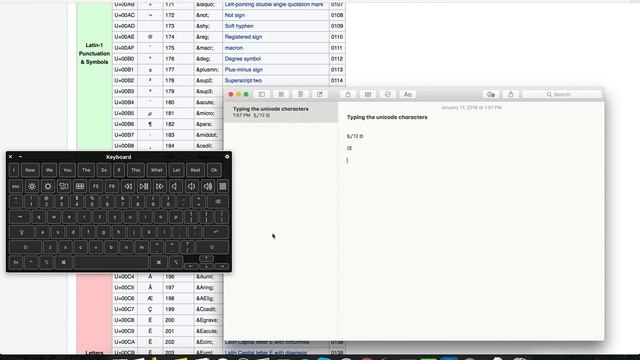Screen dimensions: 640x360
Task: Tap the tab key on the keyboard
Action: [x=20, y=217]
